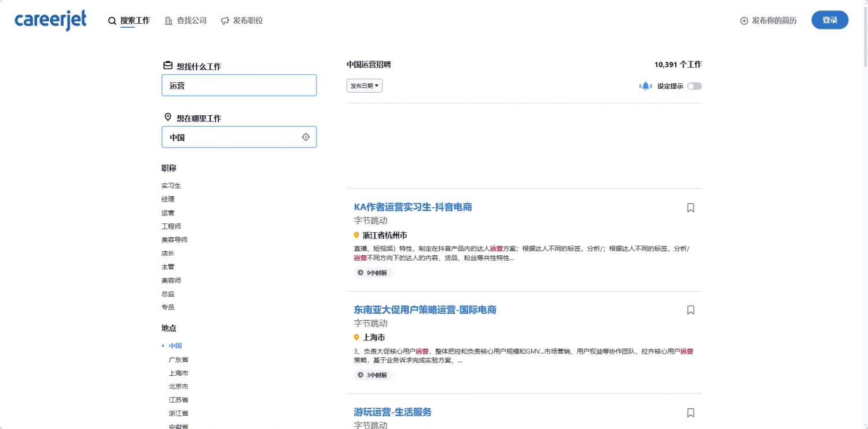This screenshot has height=429, width=868.
Task: Open the 东南亚大促用户策略运营-国际电商 job title
Action: [x=425, y=310]
